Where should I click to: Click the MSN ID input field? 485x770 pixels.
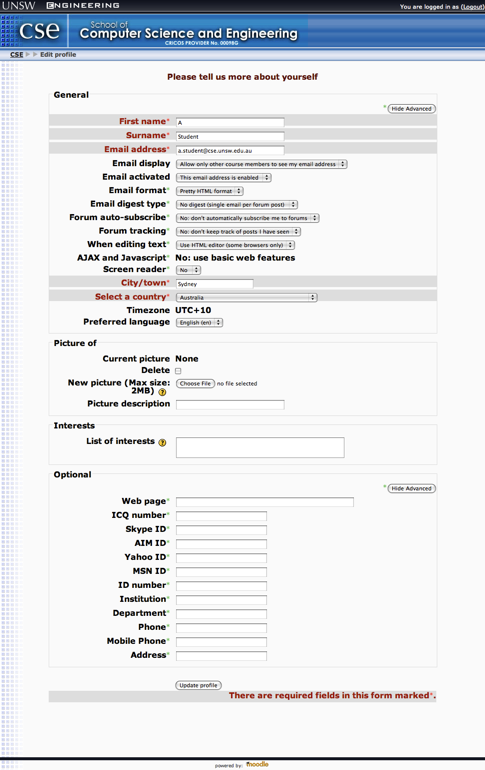(x=221, y=572)
